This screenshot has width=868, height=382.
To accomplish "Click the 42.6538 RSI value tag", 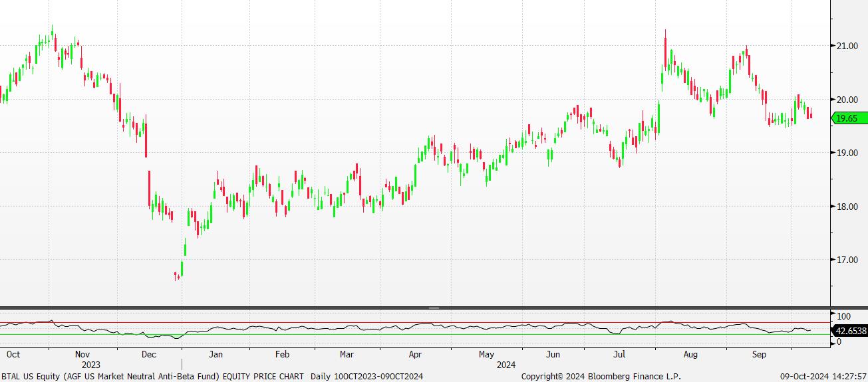I will (x=849, y=330).
